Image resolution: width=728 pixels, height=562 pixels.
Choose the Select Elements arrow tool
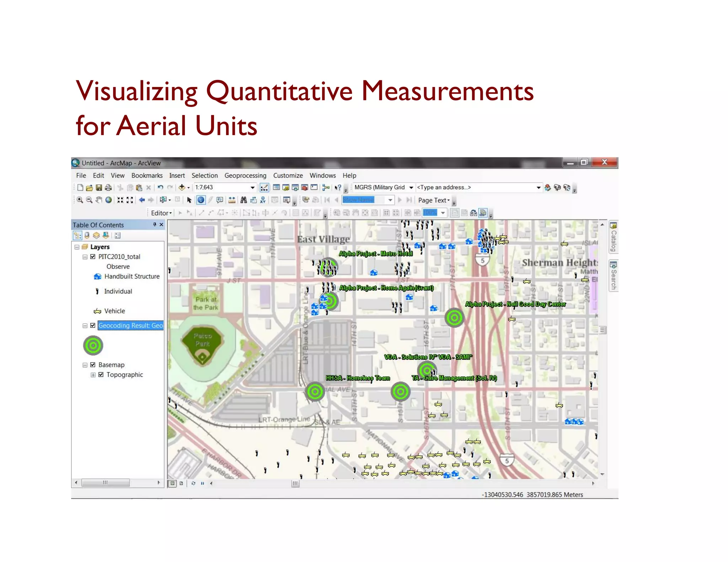click(189, 200)
